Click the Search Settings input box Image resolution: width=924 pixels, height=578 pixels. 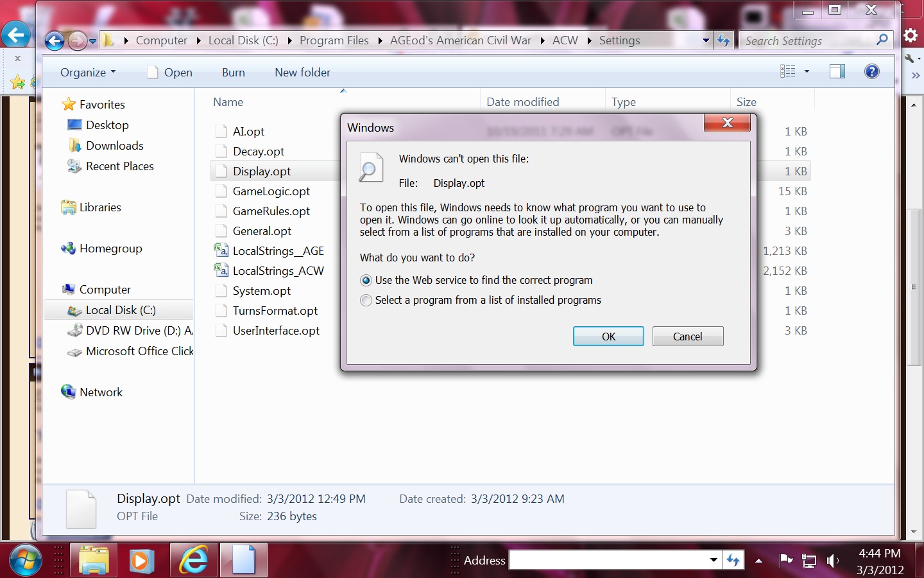click(x=809, y=40)
